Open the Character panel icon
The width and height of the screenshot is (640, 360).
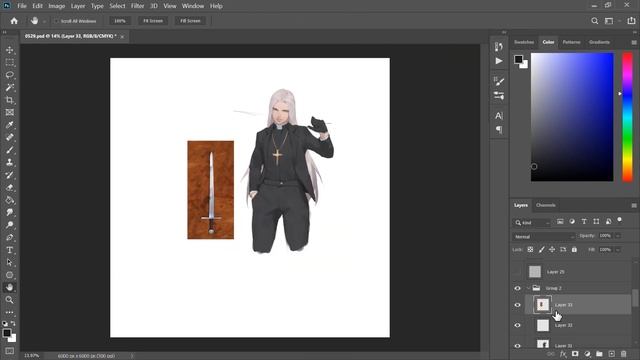click(x=499, y=116)
